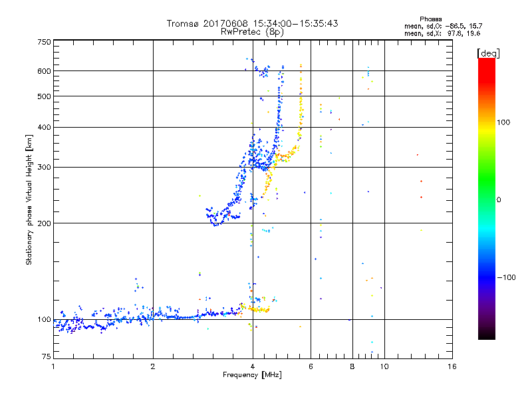Click the "RwPretec (8p)" subtitle

pos(252,32)
